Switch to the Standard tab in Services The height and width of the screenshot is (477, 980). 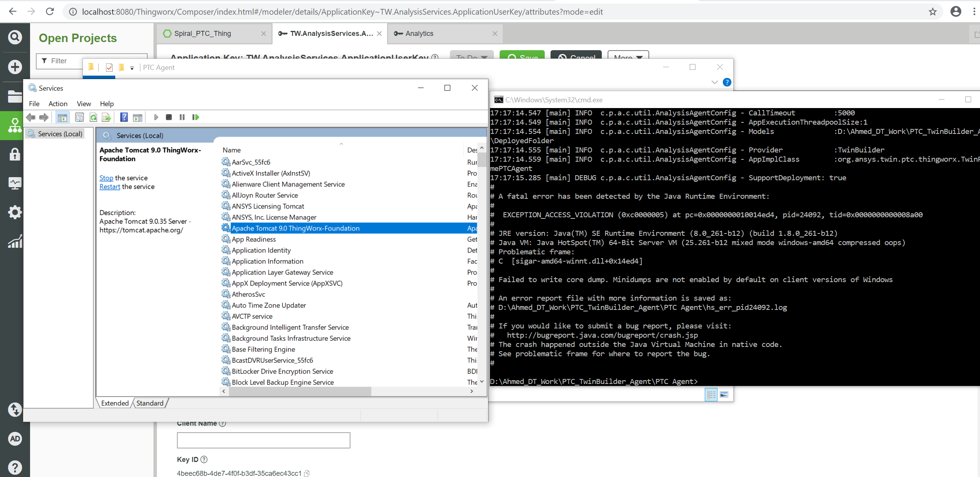[150, 403]
